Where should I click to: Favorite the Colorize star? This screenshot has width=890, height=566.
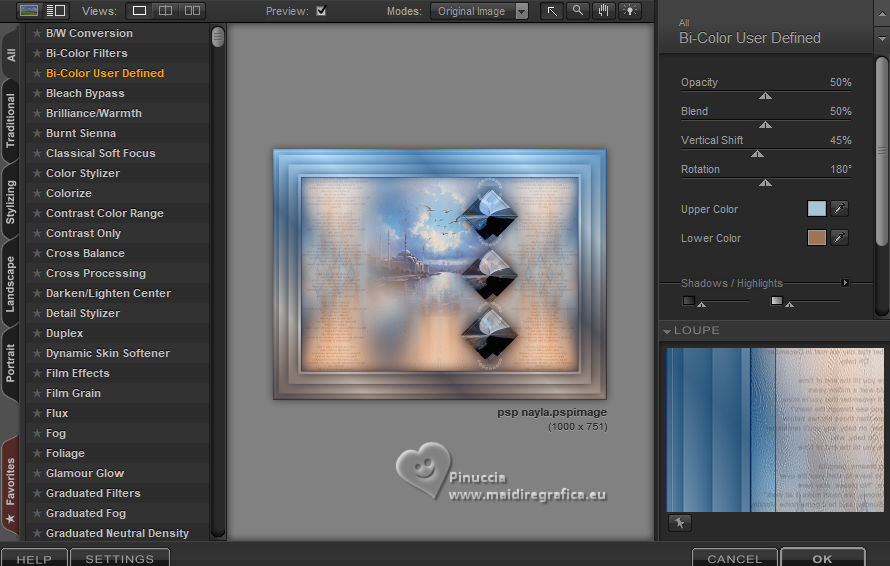[x=37, y=193]
